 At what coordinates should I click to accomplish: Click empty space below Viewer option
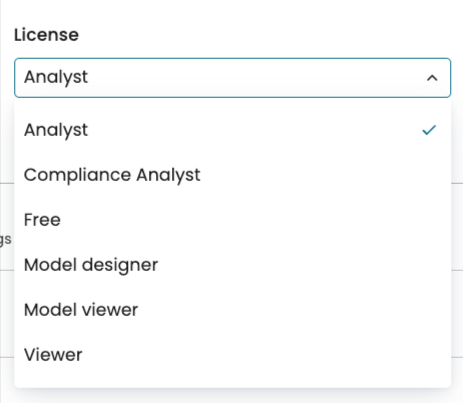[232, 382]
